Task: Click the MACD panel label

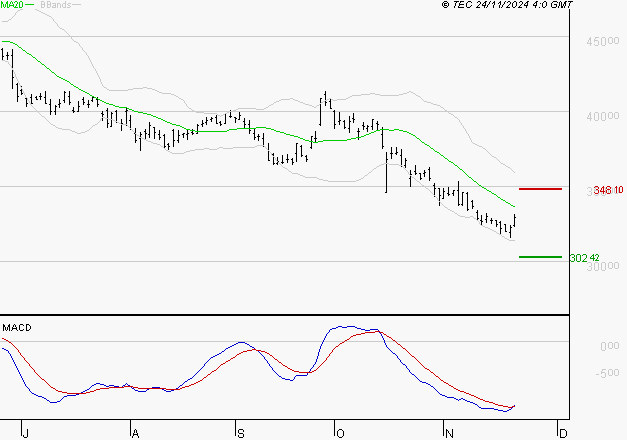Action: [x=17, y=328]
